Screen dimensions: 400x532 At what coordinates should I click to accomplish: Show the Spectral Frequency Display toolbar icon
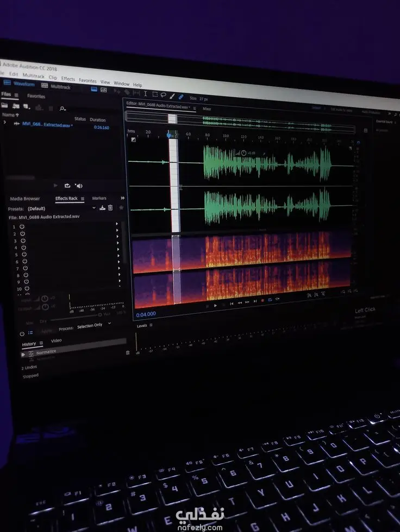point(94,89)
